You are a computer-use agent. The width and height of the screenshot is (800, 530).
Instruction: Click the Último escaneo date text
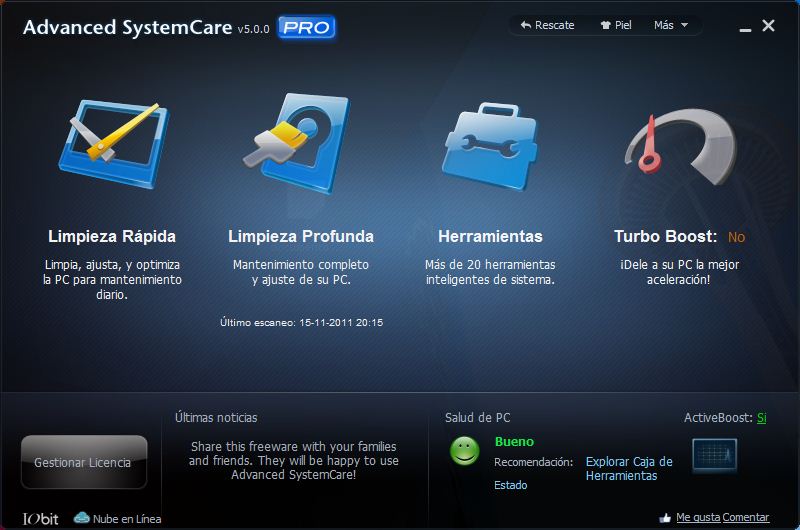point(302,322)
